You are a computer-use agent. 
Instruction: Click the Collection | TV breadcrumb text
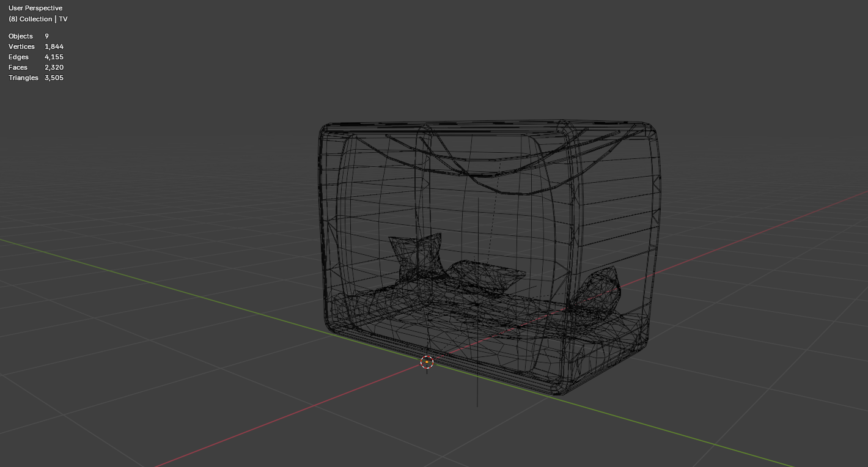[37, 19]
